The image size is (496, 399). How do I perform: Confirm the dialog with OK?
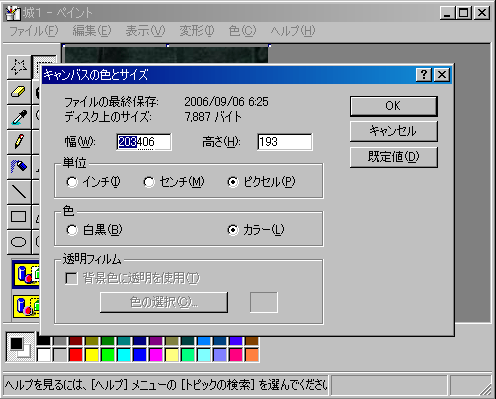[x=394, y=106]
